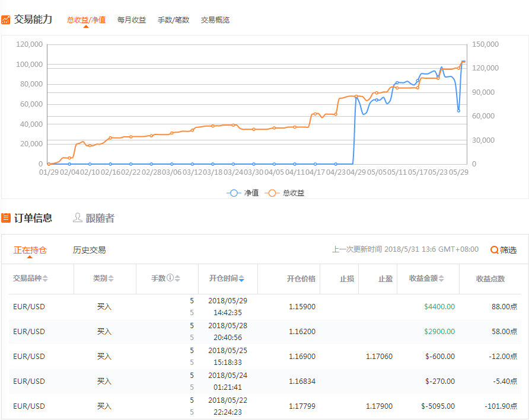Screen dimensions: 529x420
Task: Click opening price 1.16200
Action: point(302,332)
